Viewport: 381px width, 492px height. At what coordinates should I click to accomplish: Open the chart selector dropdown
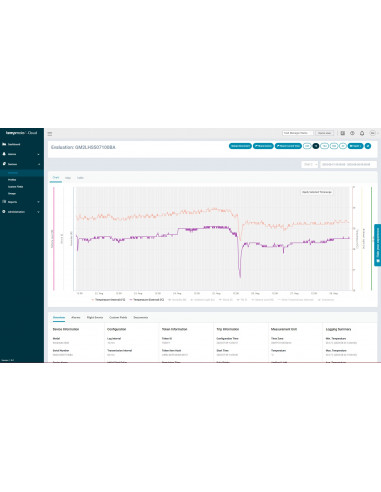[310, 164]
